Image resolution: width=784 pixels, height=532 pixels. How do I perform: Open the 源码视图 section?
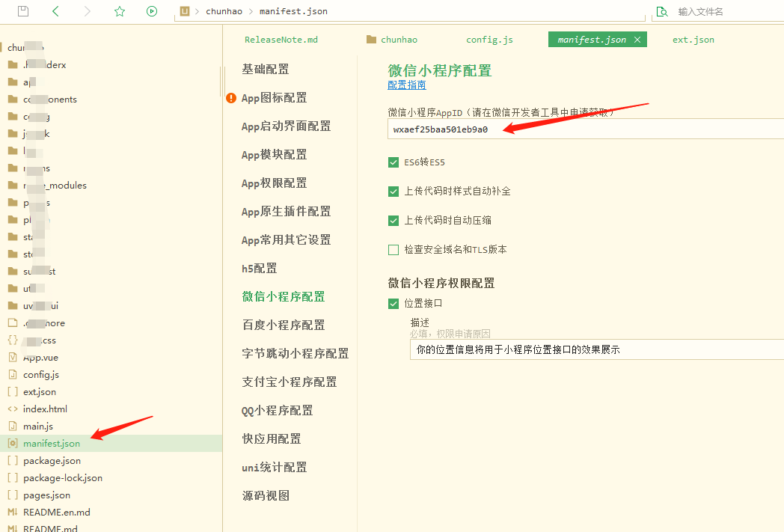coord(266,496)
